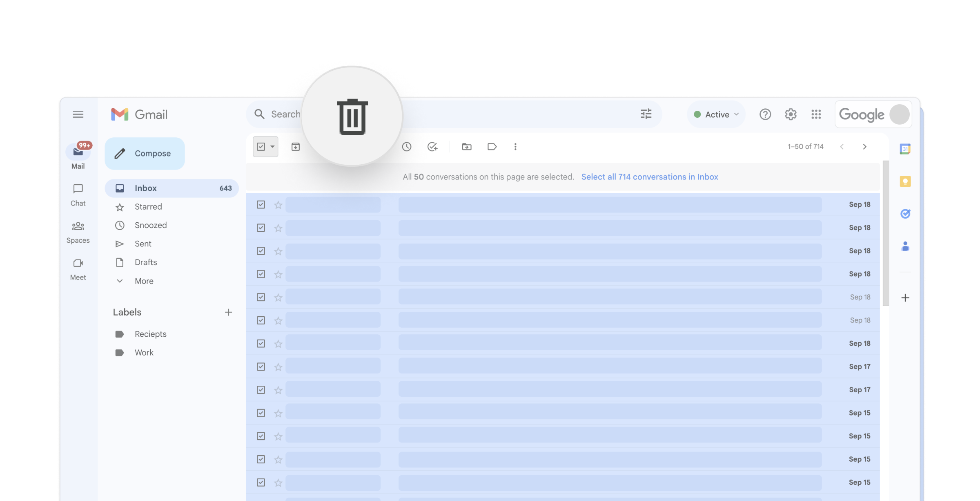Click the vertical scrollbar of mail list
Image resolution: width=980 pixels, height=501 pixels.
pyautogui.click(x=885, y=233)
